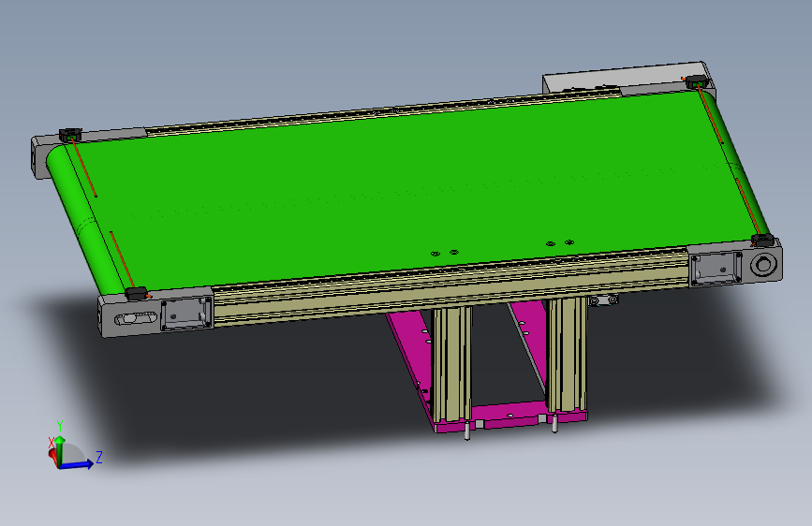Select the black clamp at the front-right belt corner
Screen dimensions: 812x526
tap(762, 241)
